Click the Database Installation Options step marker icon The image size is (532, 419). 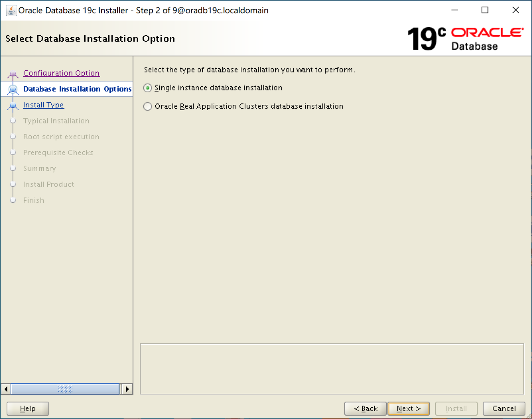pyautogui.click(x=13, y=89)
